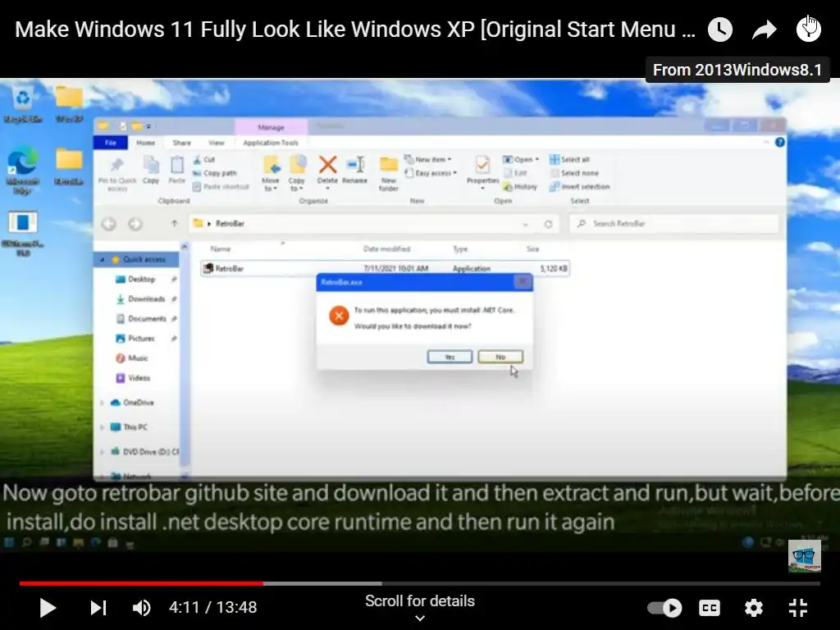Open the Application Tools tab
The image size is (840, 630).
pyautogui.click(x=271, y=143)
